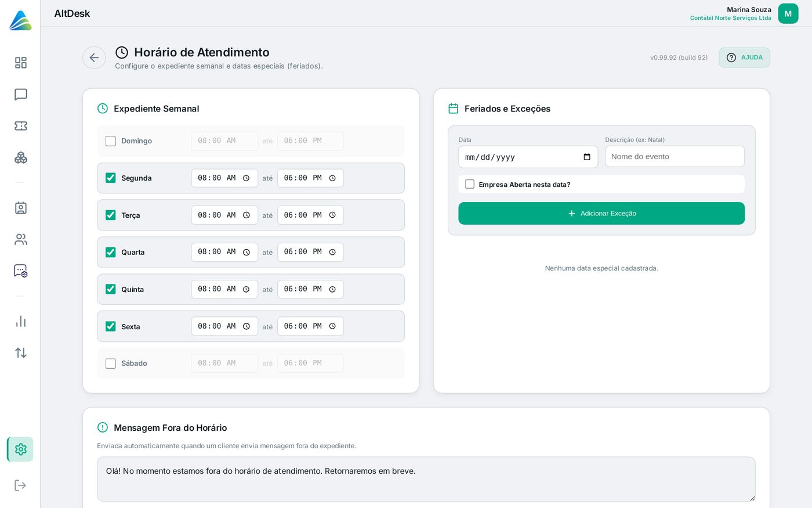
Task: Enable the Domingo checkbox
Action: click(111, 141)
